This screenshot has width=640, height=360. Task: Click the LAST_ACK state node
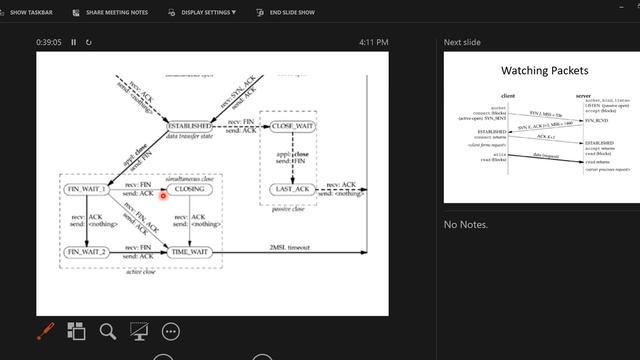[x=292, y=189]
